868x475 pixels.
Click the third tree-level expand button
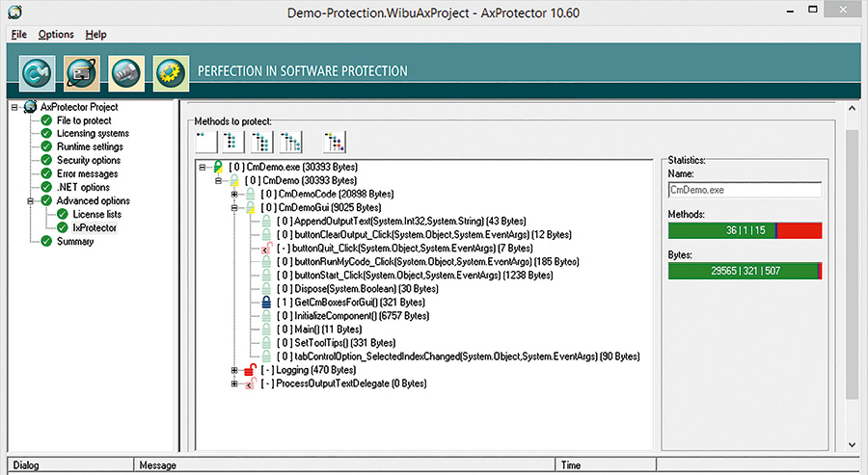pyautogui.click(x=261, y=142)
